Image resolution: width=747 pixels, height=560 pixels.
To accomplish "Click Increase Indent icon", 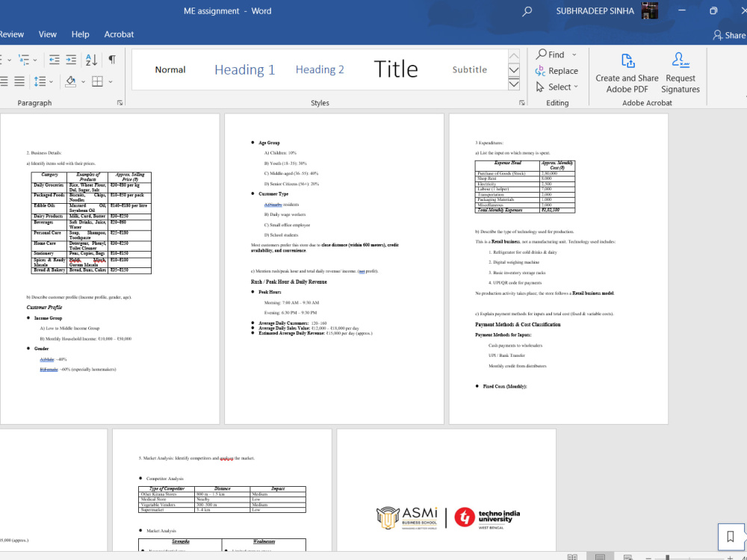I will (71, 60).
